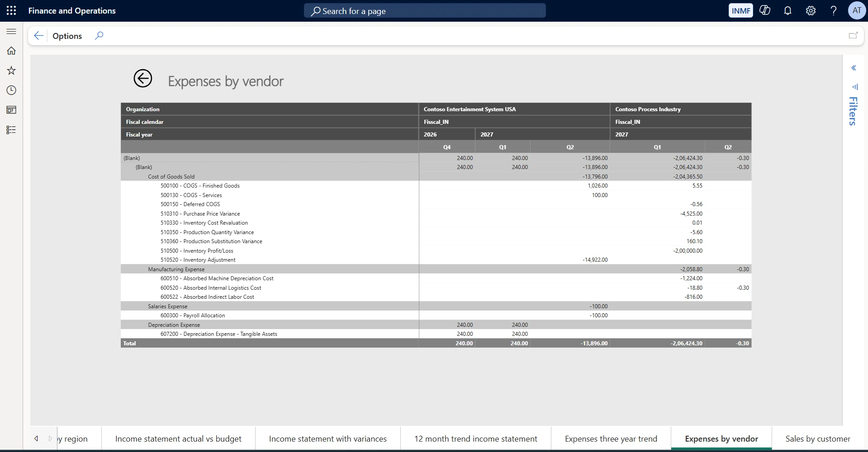
Task: Switch to Expenses three year trend tab
Action: [611, 438]
